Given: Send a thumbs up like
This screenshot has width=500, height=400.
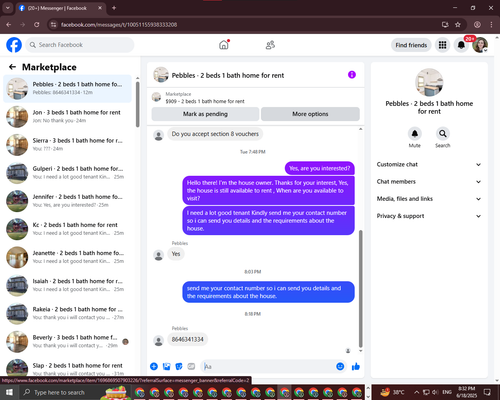Looking at the screenshot, I should click(x=356, y=367).
